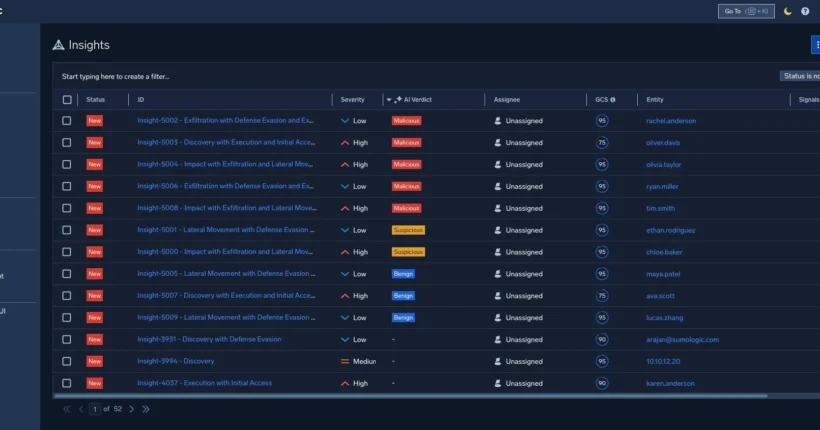Open the Go To search button
The height and width of the screenshot is (430, 820).
[746, 11]
